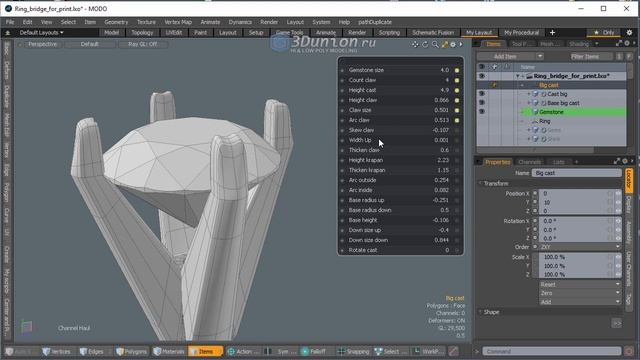
Task: Click the Name field Big cast
Action: tap(576, 173)
